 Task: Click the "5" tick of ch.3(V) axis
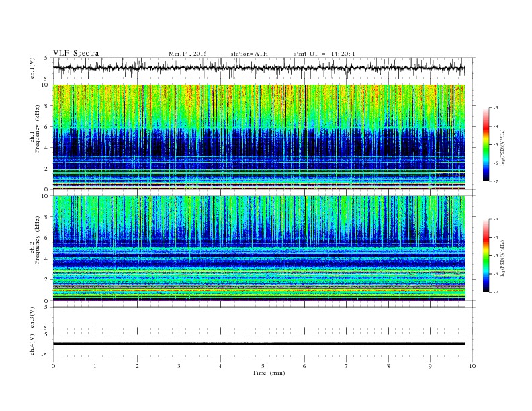46,308
